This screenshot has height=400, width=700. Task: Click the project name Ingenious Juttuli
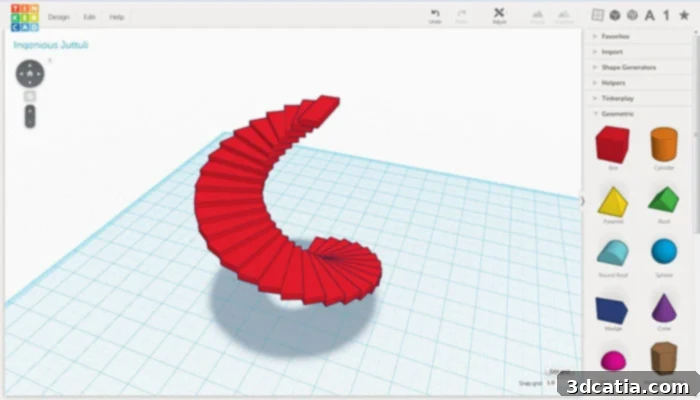pos(51,45)
